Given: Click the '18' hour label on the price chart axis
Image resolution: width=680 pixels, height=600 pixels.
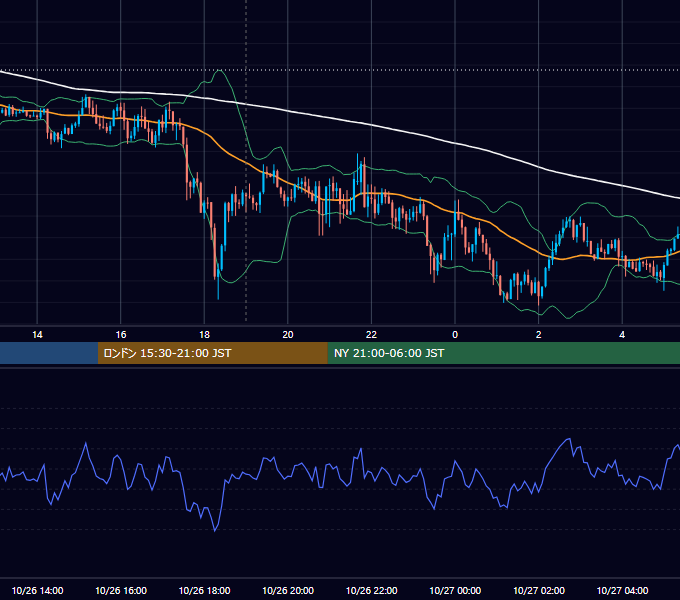Looking at the screenshot, I should (204, 335).
